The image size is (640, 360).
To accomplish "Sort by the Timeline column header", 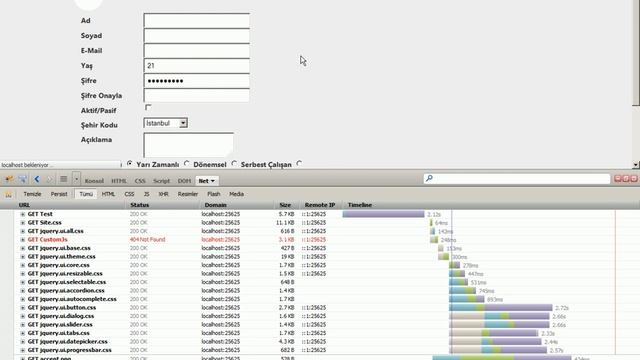I will tap(360, 205).
